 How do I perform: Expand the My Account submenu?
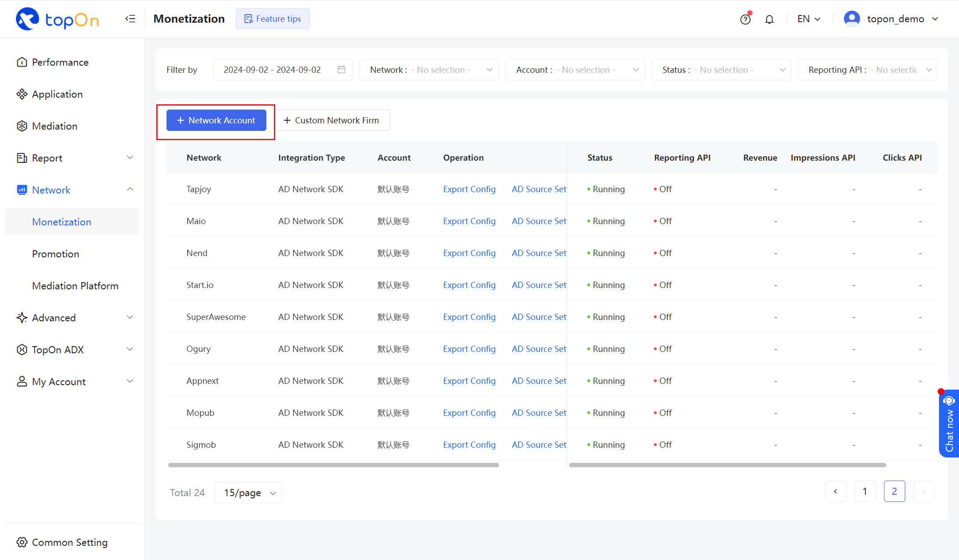coord(130,381)
